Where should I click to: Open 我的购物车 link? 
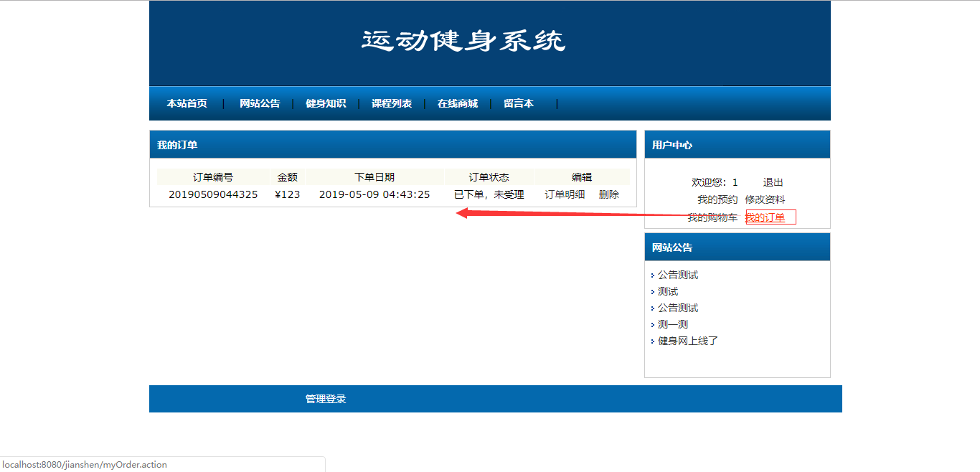point(712,217)
